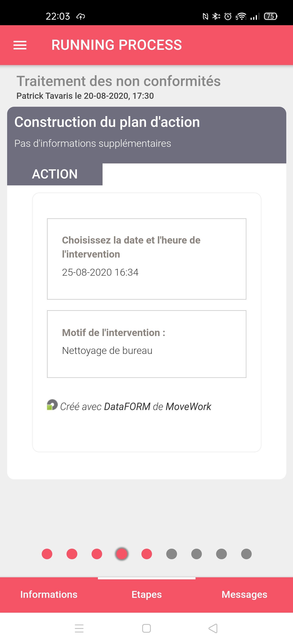This screenshot has height=644, width=293.
Task: Switch to Messages tab
Action: pyautogui.click(x=244, y=594)
